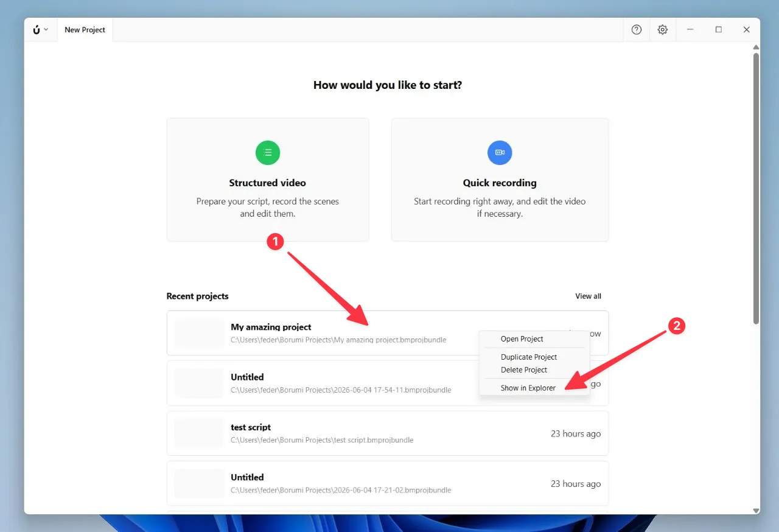Open settings with the gear icon
This screenshot has height=532, width=779.
tap(663, 30)
